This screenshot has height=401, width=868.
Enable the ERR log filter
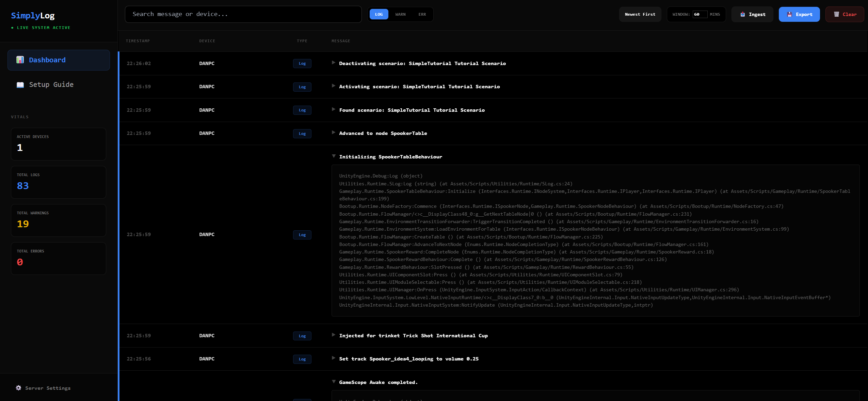422,14
